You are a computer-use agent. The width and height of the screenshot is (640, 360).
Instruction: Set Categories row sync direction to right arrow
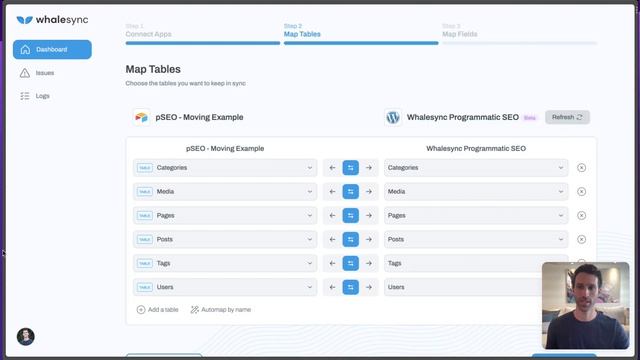tap(369, 168)
